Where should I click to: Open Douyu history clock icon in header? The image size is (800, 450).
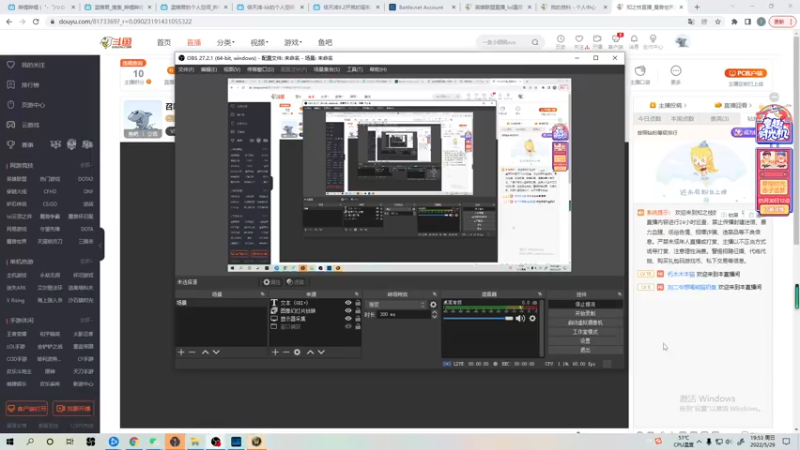point(561,39)
